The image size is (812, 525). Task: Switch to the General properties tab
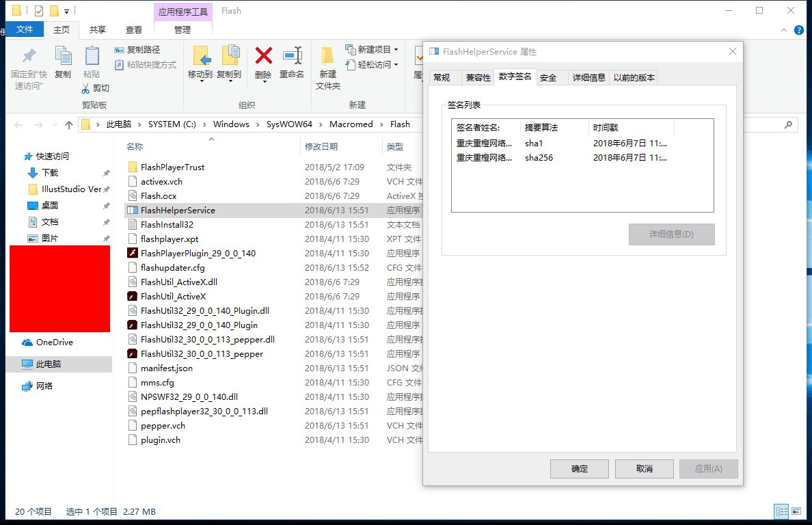point(442,78)
